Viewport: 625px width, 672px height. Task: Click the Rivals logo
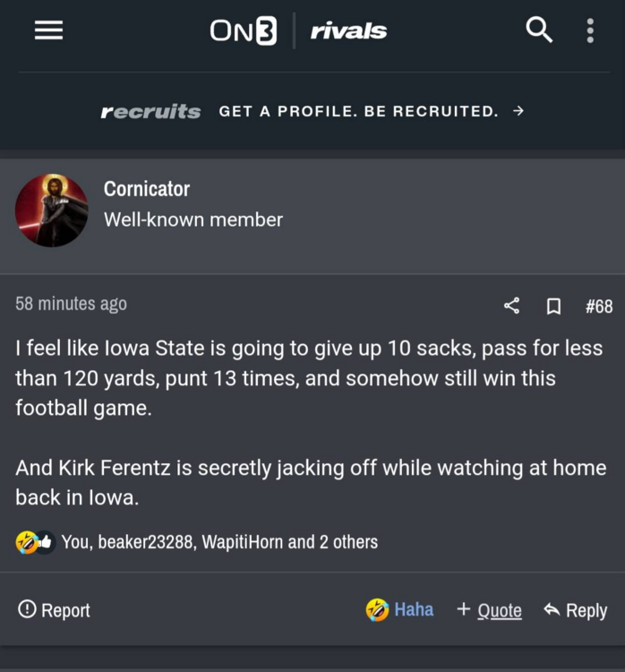click(x=348, y=31)
